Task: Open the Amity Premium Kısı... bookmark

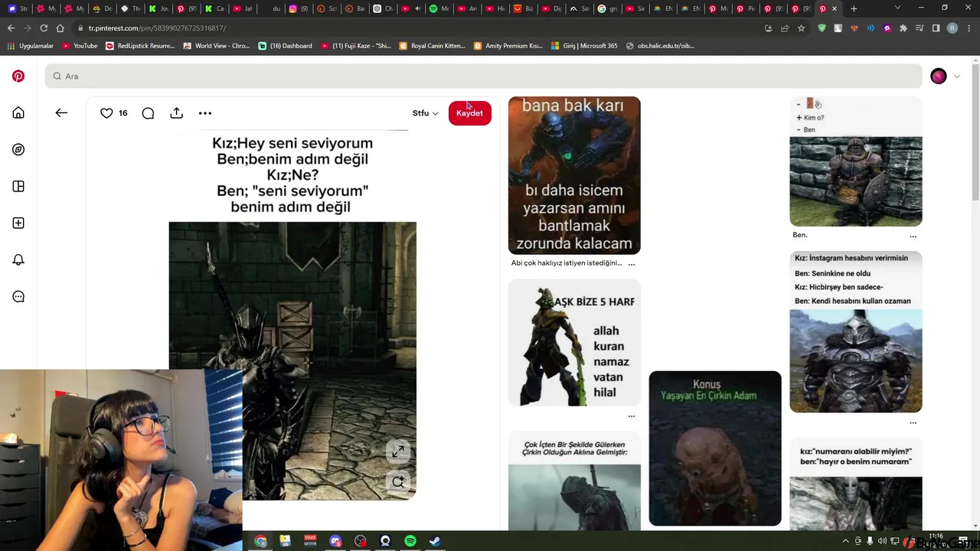Action: 508,46
